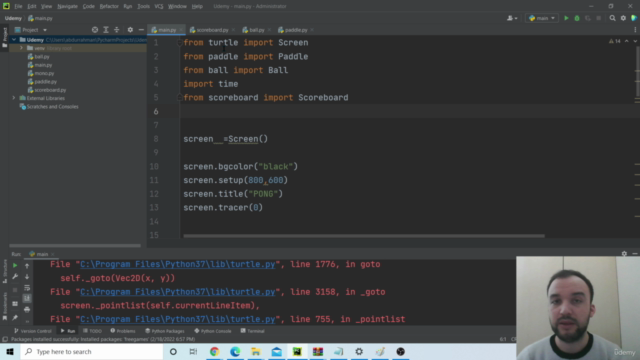Expand External Libraries node
The width and height of the screenshot is (640, 360).
14,98
